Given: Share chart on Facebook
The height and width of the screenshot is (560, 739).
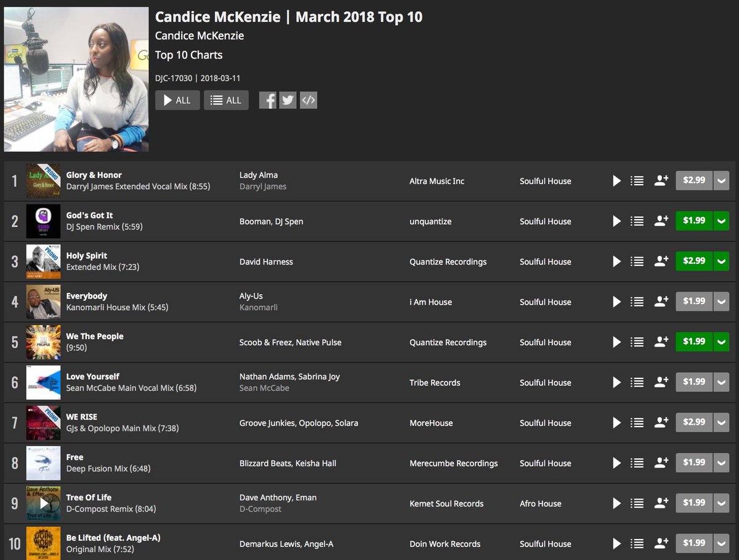Looking at the screenshot, I should [x=268, y=100].
